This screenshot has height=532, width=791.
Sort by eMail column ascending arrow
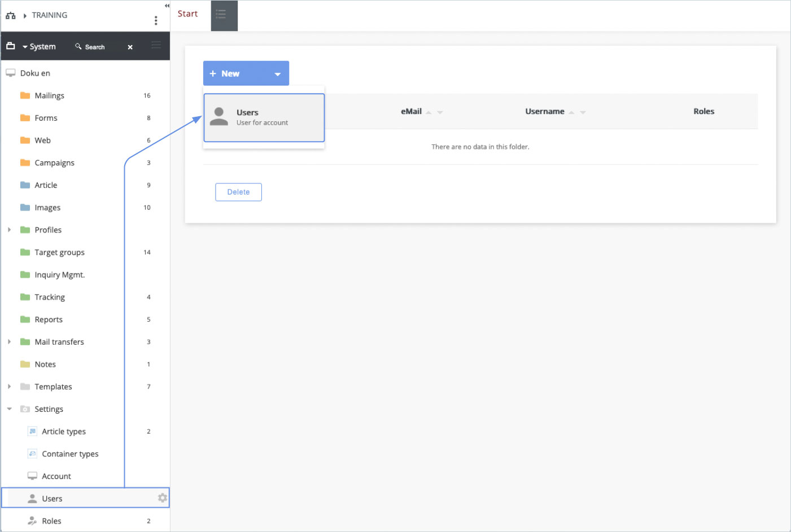pos(429,112)
